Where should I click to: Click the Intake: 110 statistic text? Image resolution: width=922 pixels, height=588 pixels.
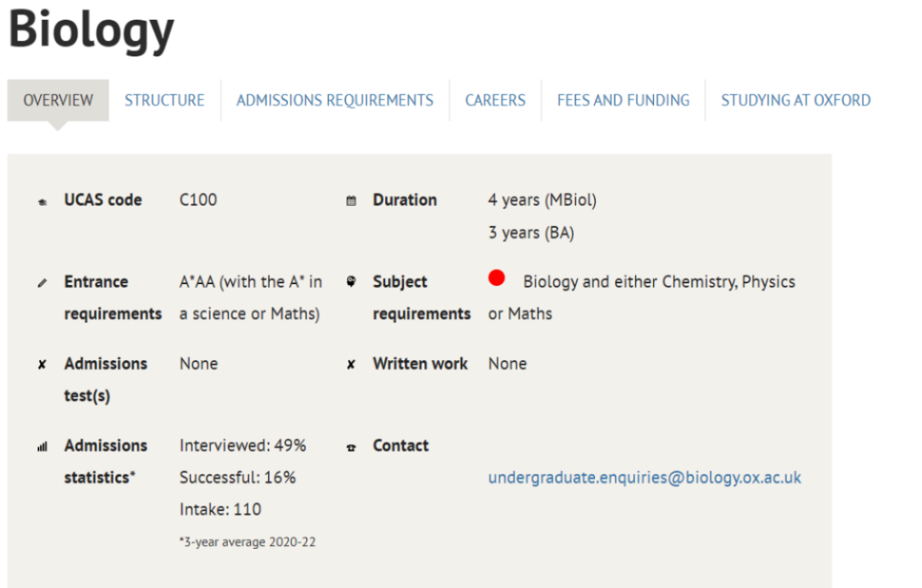pyautogui.click(x=220, y=509)
